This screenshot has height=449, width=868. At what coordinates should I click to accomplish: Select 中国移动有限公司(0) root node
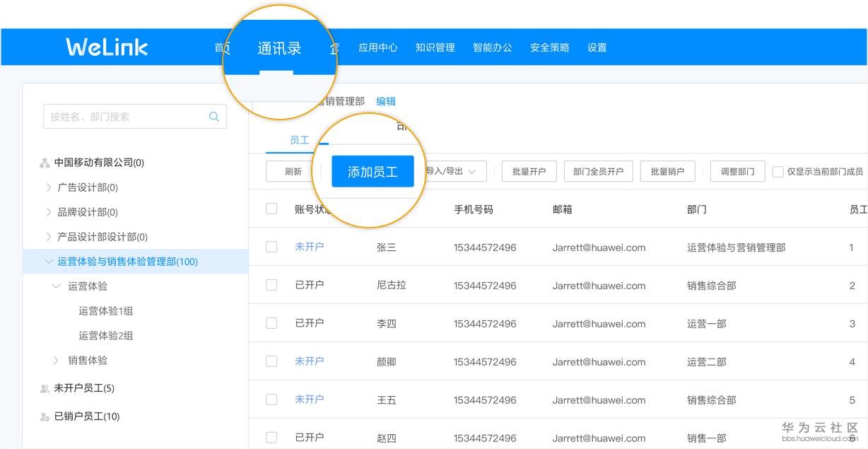(99, 163)
